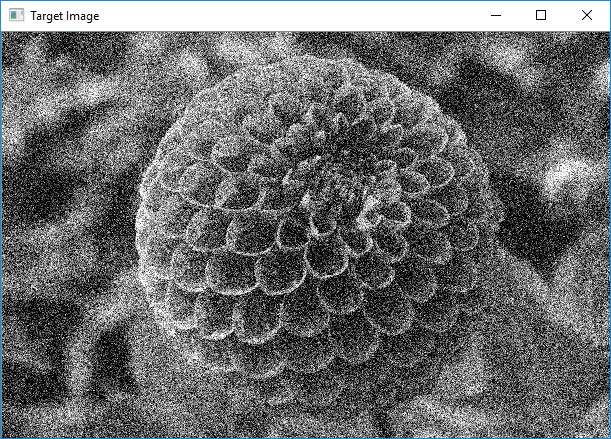The width and height of the screenshot is (611, 439).
Task: Maximize the Target Image window
Action: [x=541, y=16]
